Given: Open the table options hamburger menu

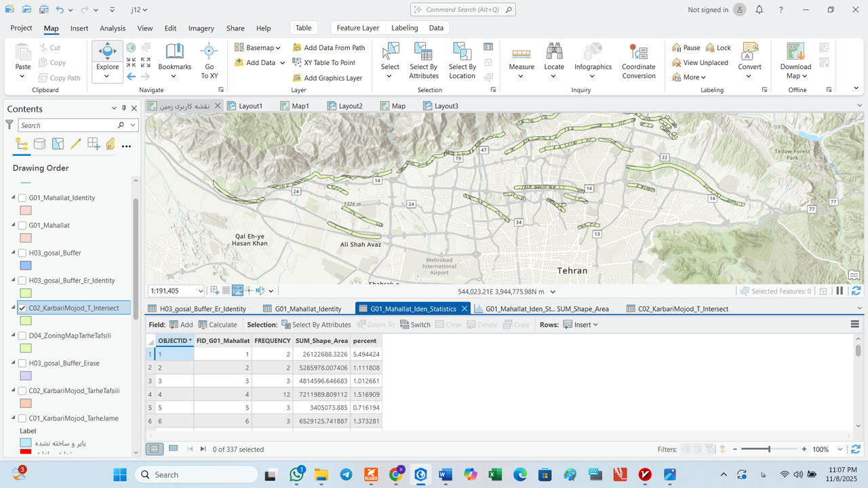Looking at the screenshot, I should pos(855,325).
